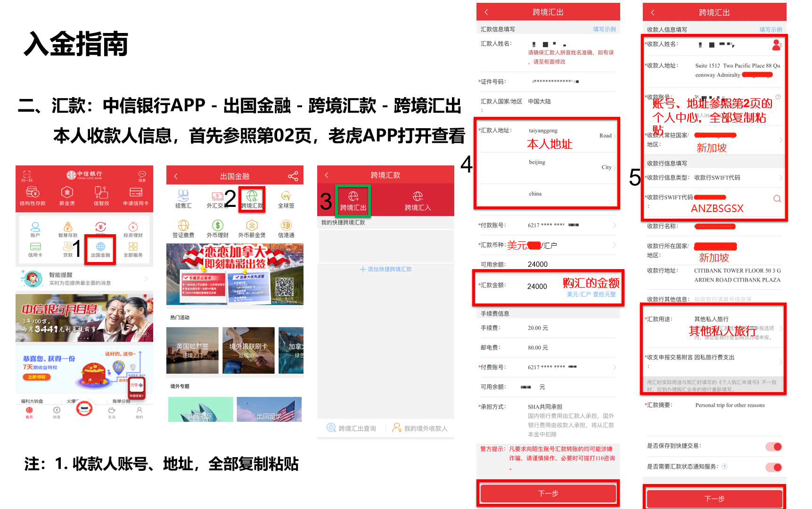Screen dimensions: 812x509
Task: Tap the share icon in 出国金融 header
Action: (x=293, y=176)
